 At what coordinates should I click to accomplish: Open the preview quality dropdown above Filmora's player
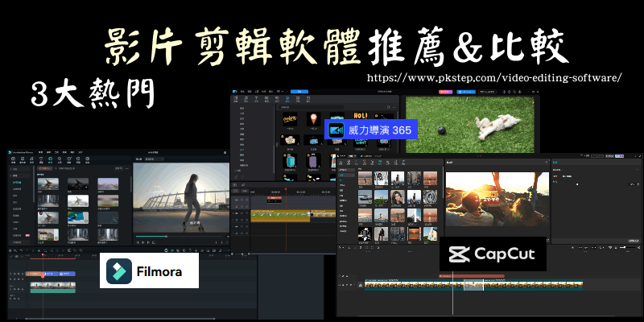coord(154,159)
